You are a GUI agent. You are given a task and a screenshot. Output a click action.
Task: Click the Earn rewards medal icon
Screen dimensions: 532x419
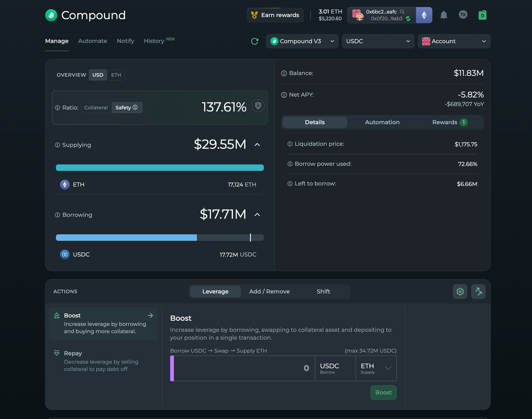coord(254,15)
